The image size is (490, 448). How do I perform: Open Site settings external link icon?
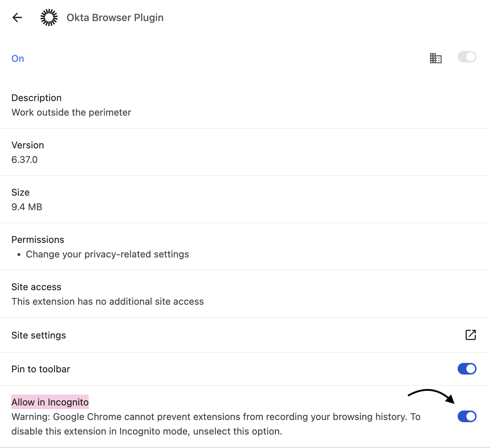tap(470, 335)
